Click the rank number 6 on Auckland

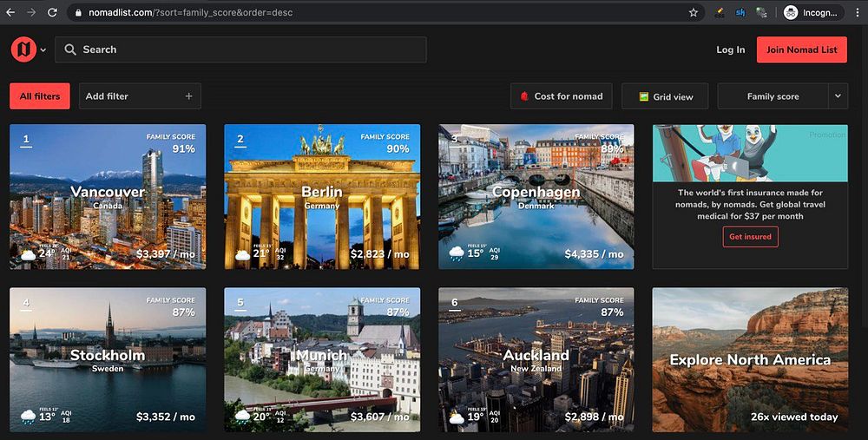pos(455,303)
